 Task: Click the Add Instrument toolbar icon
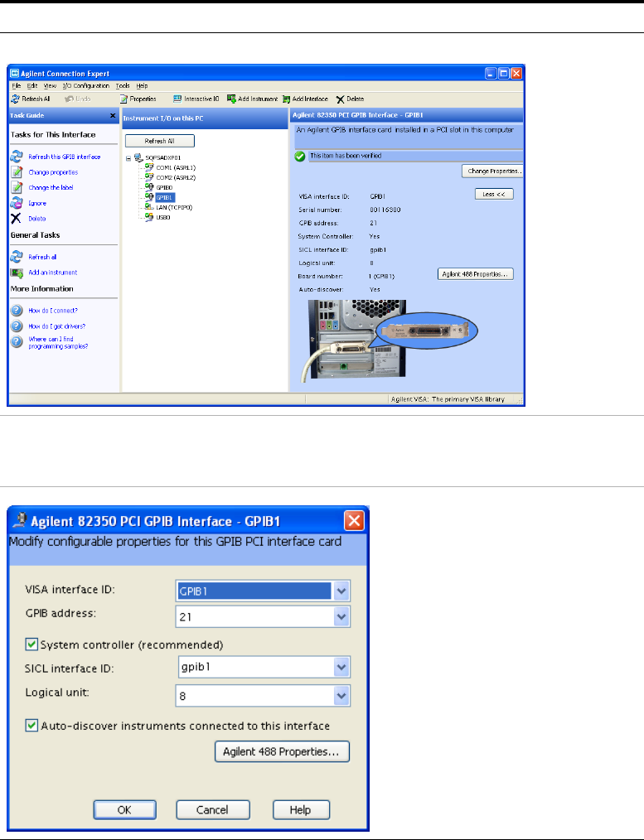[231, 99]
